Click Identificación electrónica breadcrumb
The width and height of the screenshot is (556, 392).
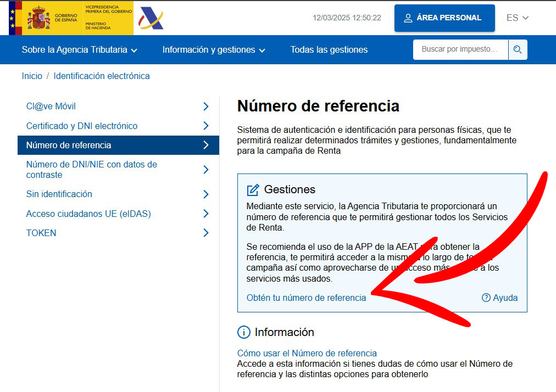(x=102, y=76)
